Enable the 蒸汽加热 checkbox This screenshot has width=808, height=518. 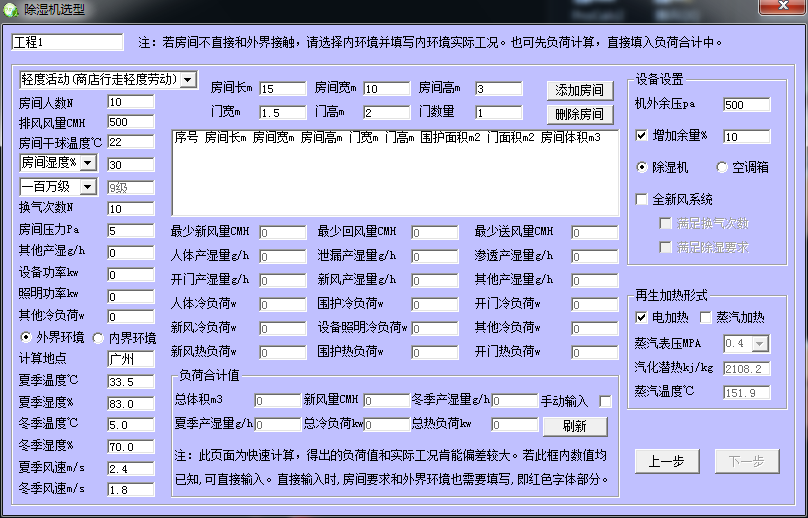tap(705, 318)
